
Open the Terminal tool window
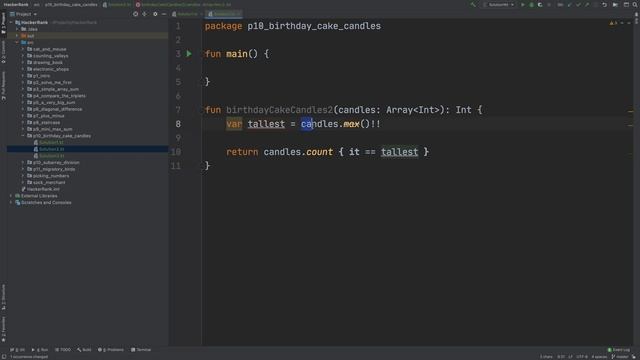coord(141,350)
